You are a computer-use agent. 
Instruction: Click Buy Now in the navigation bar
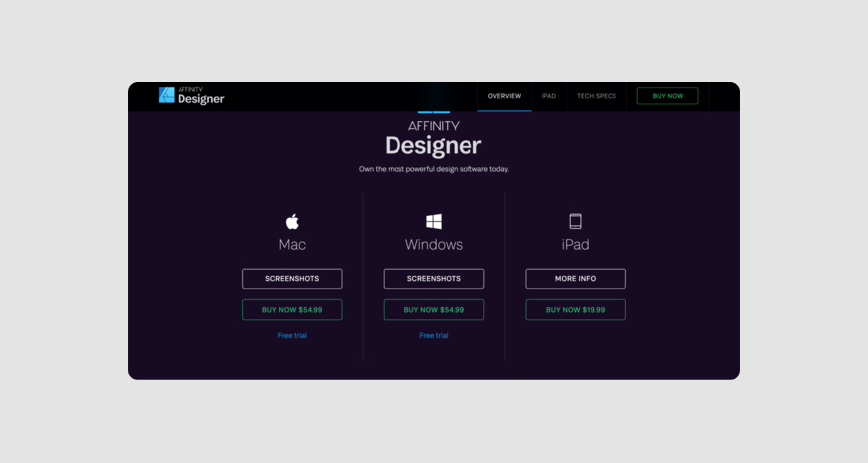tap(668, 96)
